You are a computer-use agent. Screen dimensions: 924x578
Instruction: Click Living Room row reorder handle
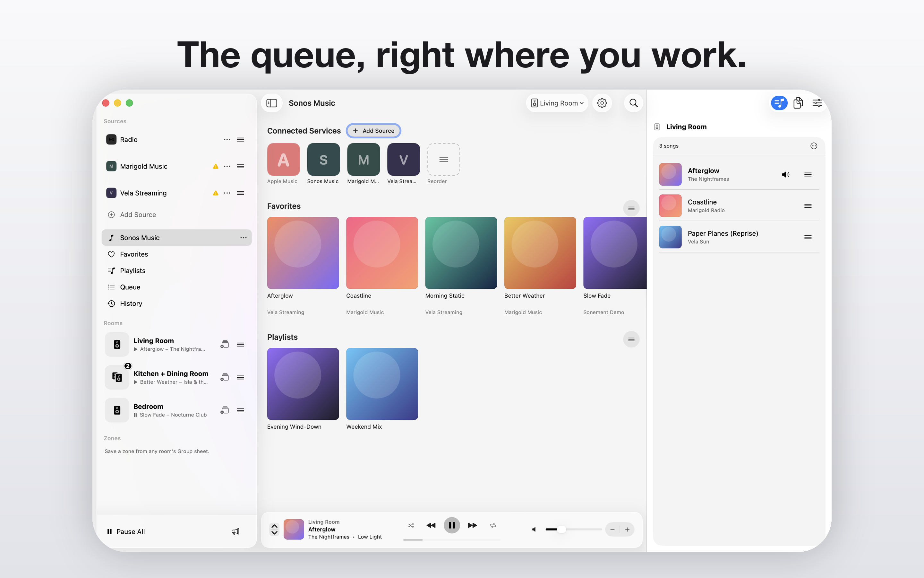(x=241, y=345)
